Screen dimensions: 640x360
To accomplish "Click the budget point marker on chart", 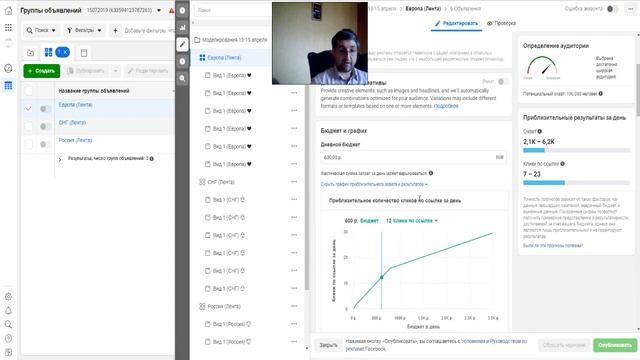I will (x=382, y=277).
